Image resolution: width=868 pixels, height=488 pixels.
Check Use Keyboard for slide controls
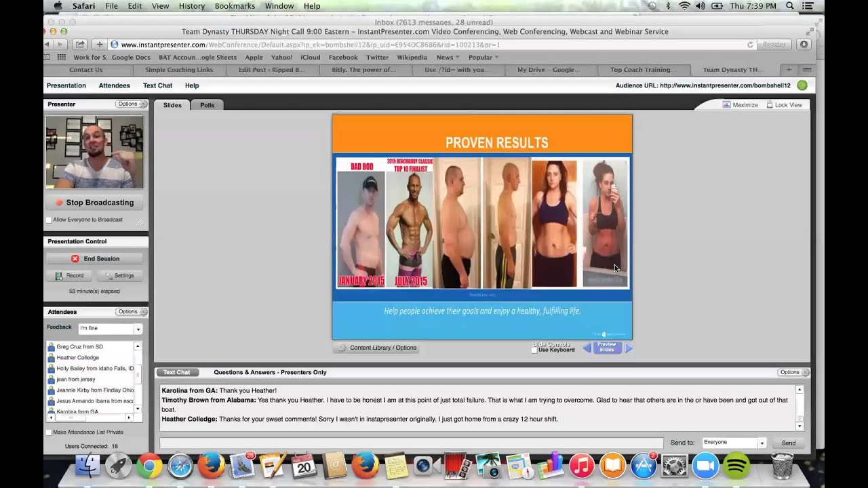coord(534,350)
